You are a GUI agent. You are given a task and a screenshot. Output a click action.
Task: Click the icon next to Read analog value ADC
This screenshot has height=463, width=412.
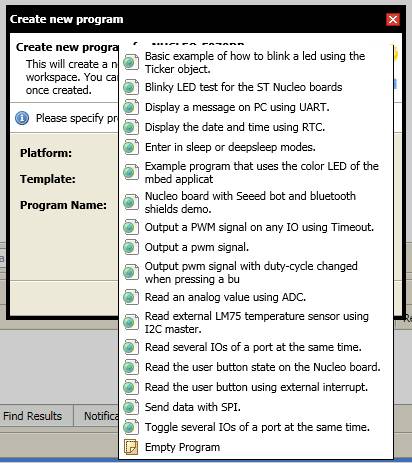click(x=131, y=297)
